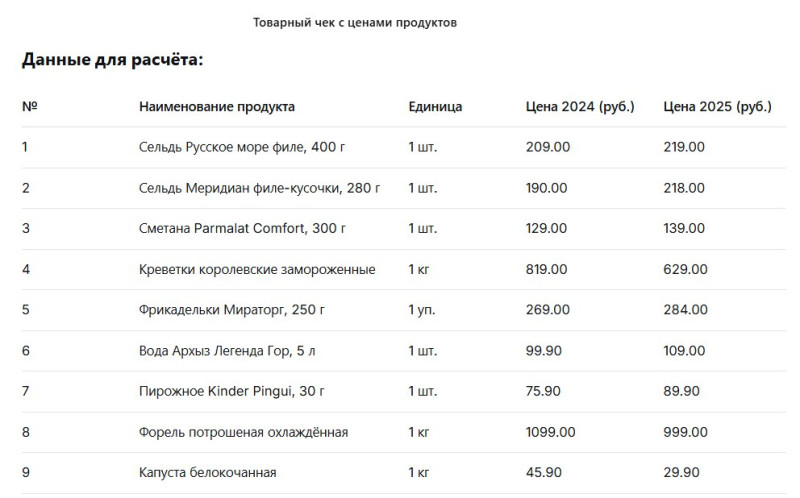The height and width of the screenshot is (498, 800).
Task: Select the 'Сельдь Меридиан филе-кусочки' product cell
Action: tap(259, 188)
